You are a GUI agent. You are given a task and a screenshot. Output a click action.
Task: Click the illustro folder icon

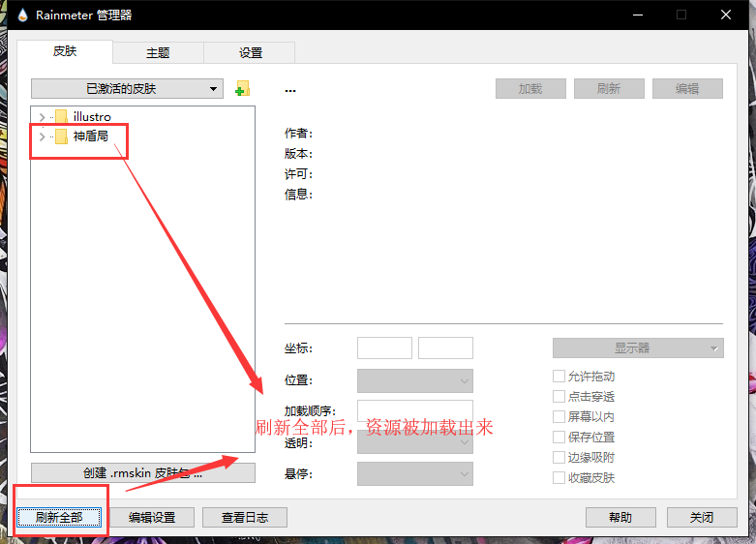(x=61, y=117)
